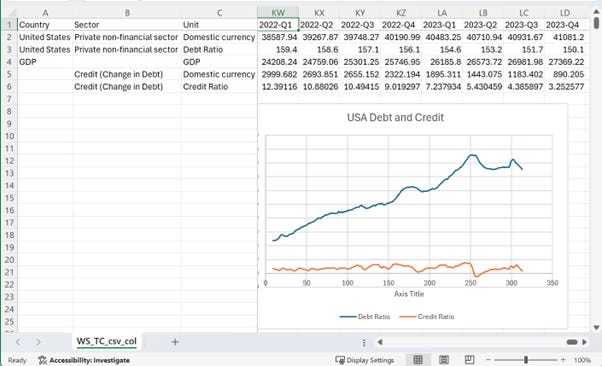Click the 100% zoom level
Screen dimensions: 602x366
(582, 360)
